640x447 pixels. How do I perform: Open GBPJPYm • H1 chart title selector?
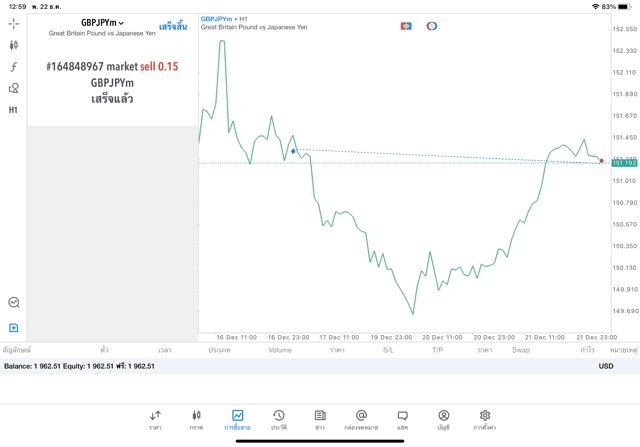point(225,19)
